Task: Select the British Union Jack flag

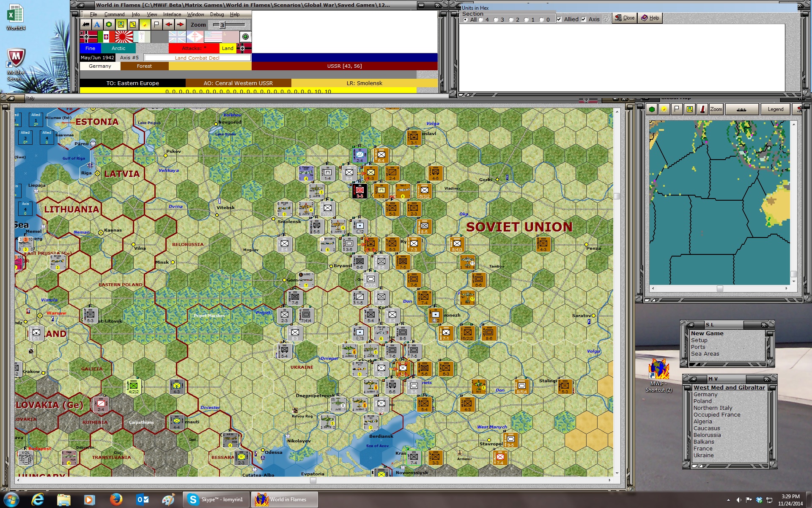Action: (177, 37)
